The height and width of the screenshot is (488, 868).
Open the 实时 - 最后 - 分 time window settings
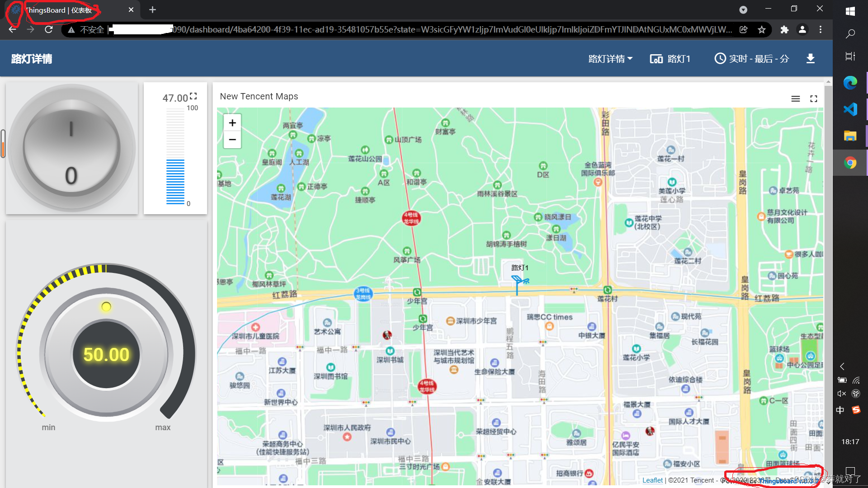(751, 58)
